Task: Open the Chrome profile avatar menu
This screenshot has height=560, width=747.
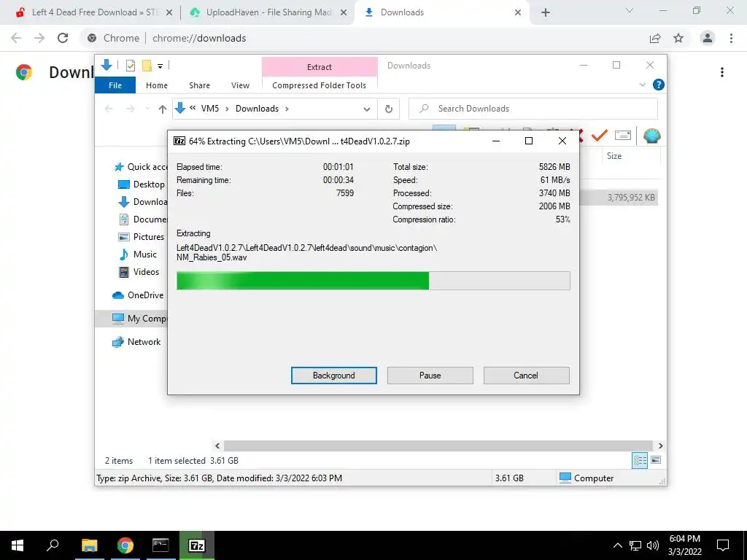Action: click(x=708, y=38)
